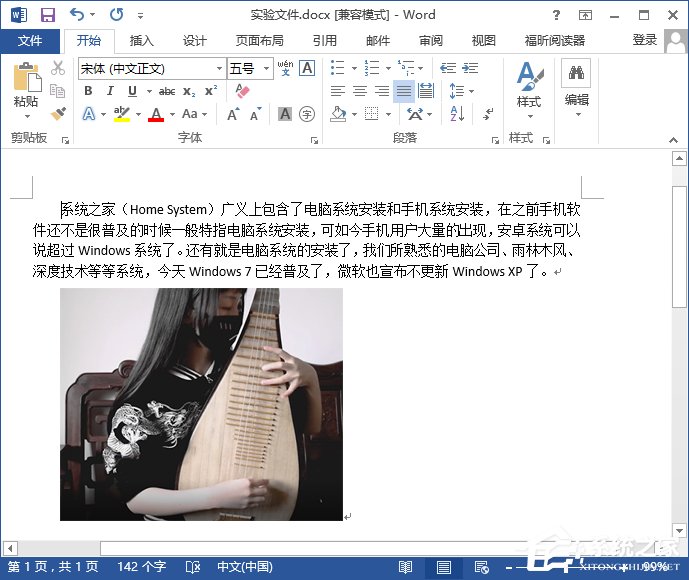Viewport: 689px width, 580px height.
Task: Click the Redo repeat arrow icon
Action: coord(116,15)
